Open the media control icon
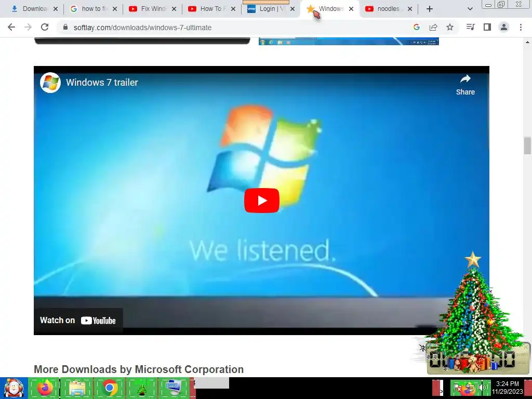532x399 pixels. tap(470, 27)
